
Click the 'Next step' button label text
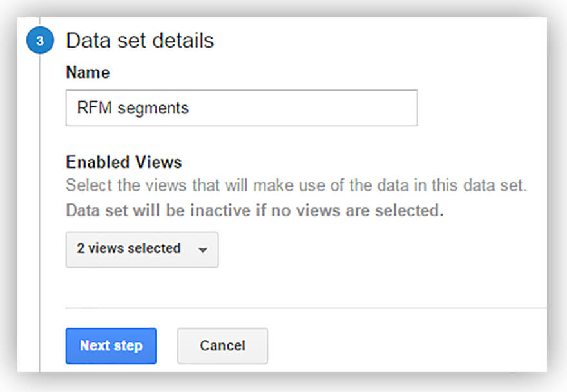point(111,346)
